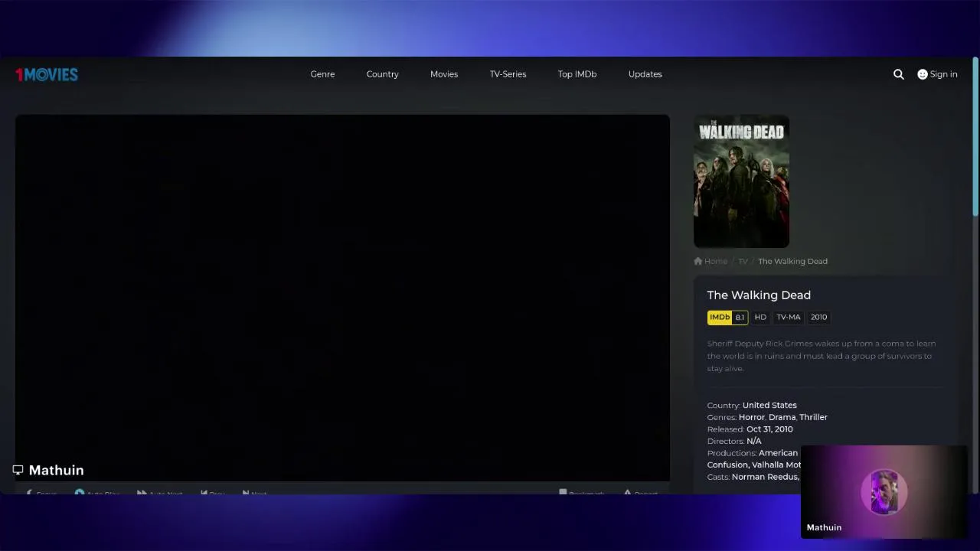Go to the TV-Series section
Image resolution: width=980 pixels, height=551 pixels.
(x=508, y=74)
